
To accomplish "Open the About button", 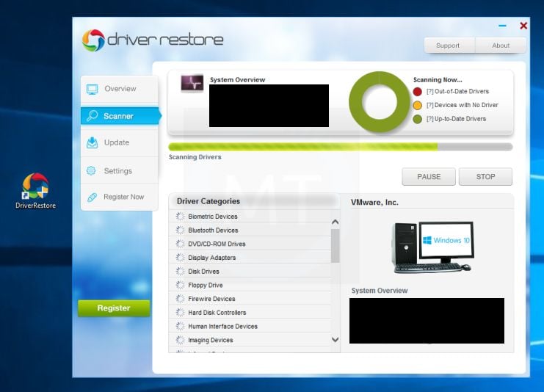I will tap(501, 46).
